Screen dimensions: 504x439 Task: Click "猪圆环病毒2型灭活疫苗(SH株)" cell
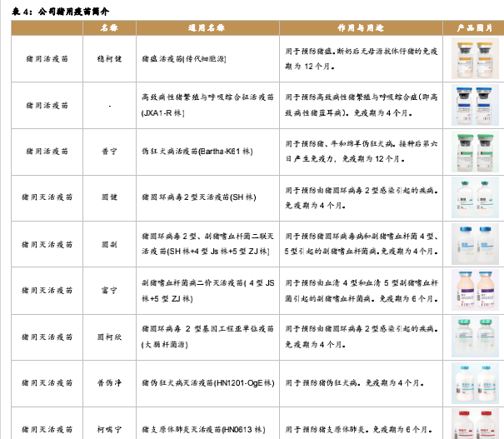198,197
